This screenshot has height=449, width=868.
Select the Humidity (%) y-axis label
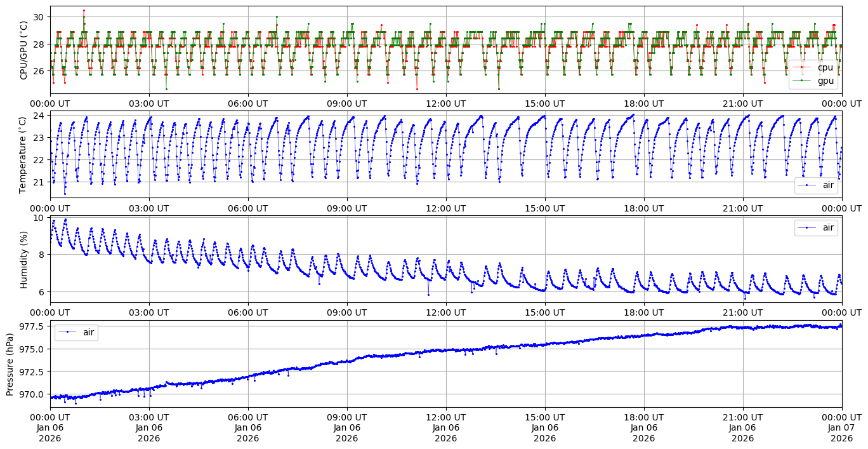click(x=24, y=259)
